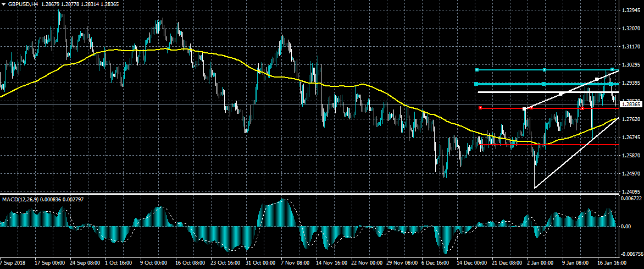This screenshot has width=644, height=269.
Task: Click the starting anchor square of the upper white trendline
Action: click(x=525, y=108)
